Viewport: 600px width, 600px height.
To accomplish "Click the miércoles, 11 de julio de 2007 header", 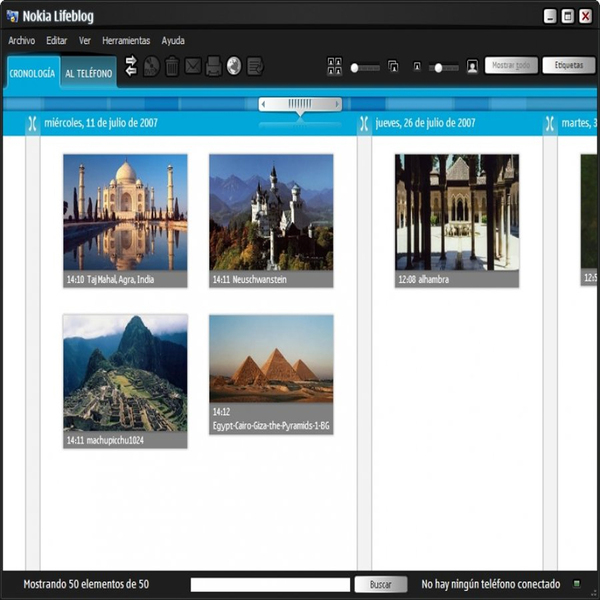I will click(101, 123).
